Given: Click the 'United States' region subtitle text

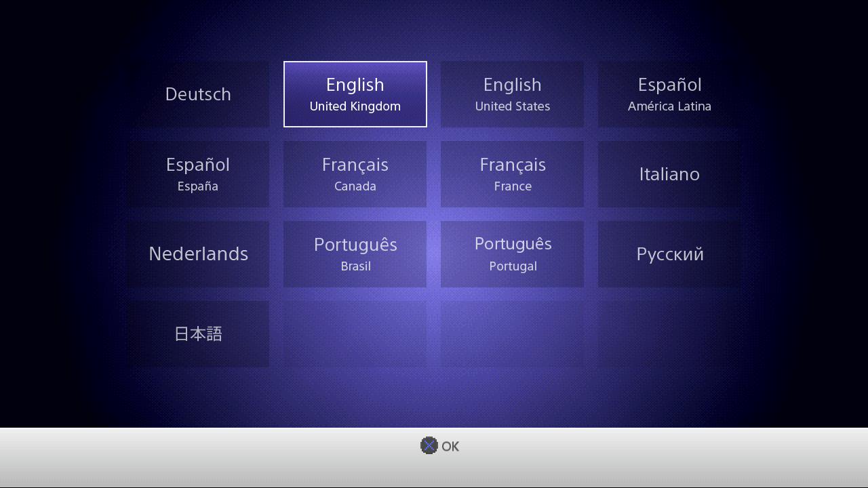Looking at the screenshot, I should click(x=512, y=106).
